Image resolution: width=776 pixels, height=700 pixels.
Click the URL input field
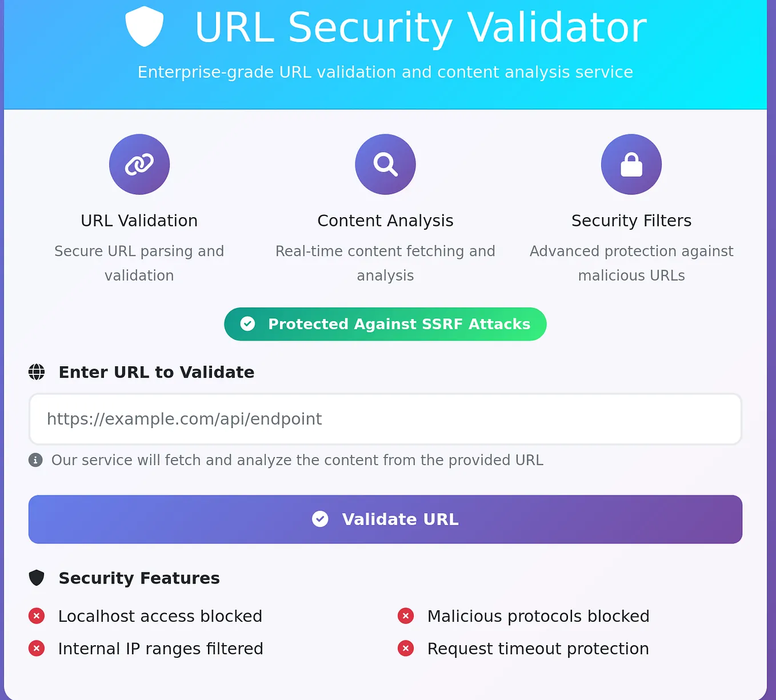(x=385, y=419)
